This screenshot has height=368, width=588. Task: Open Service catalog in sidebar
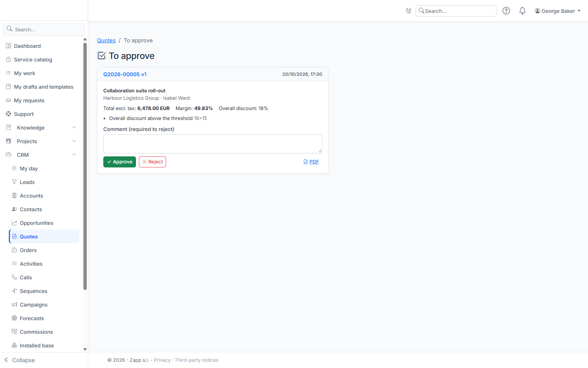pyautogui.click(x=33, y=60)
